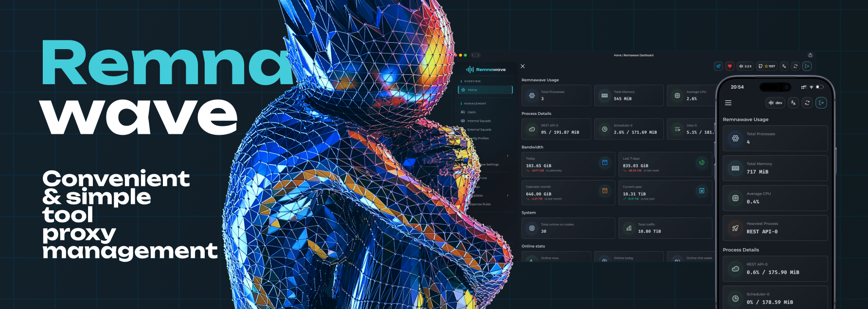
Task: Click the Today bandwidth card
Action: point(568,164)
